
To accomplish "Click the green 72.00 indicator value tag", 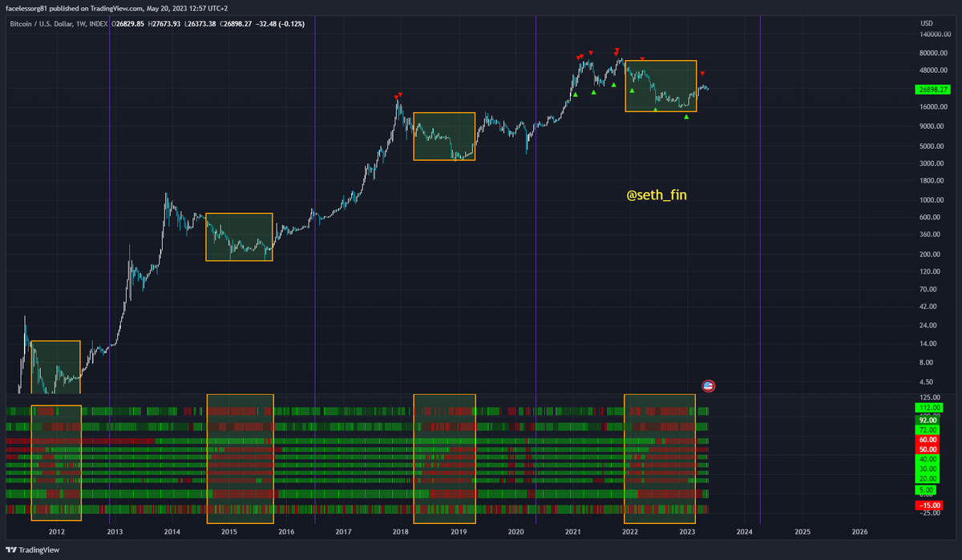I will click(928, 430).
